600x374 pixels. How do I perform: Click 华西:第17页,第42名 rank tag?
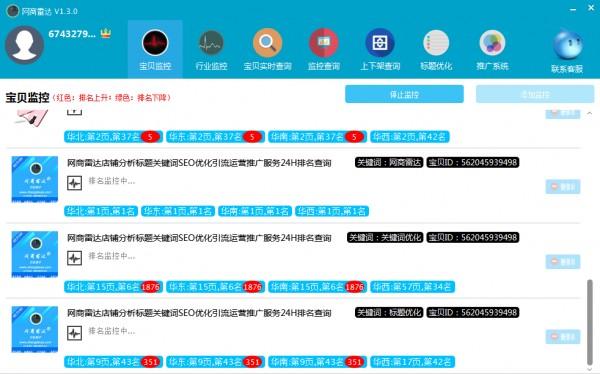[x=412, y=362]
